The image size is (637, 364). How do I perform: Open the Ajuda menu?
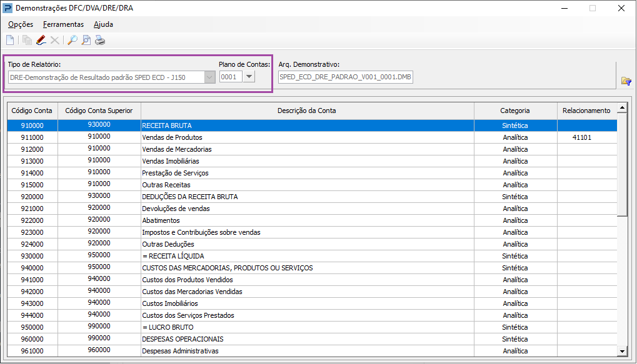coord(103,24)
